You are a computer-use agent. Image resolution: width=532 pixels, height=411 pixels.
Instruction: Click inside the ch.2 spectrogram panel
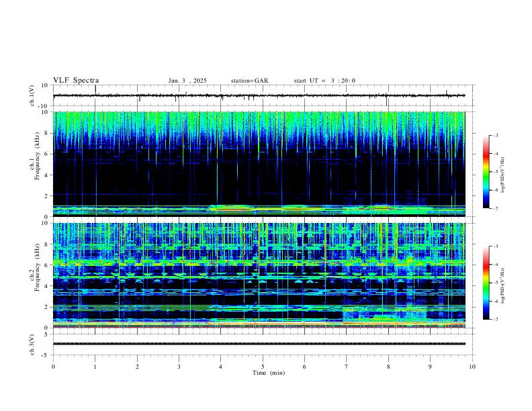[259, 275]
